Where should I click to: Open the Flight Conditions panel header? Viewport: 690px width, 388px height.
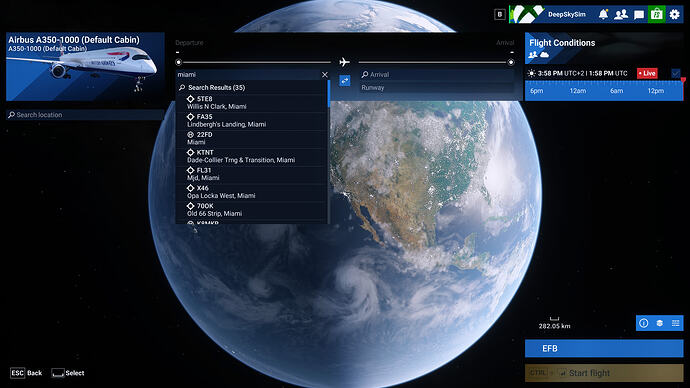pyautogui.click(x=604, y=48)
